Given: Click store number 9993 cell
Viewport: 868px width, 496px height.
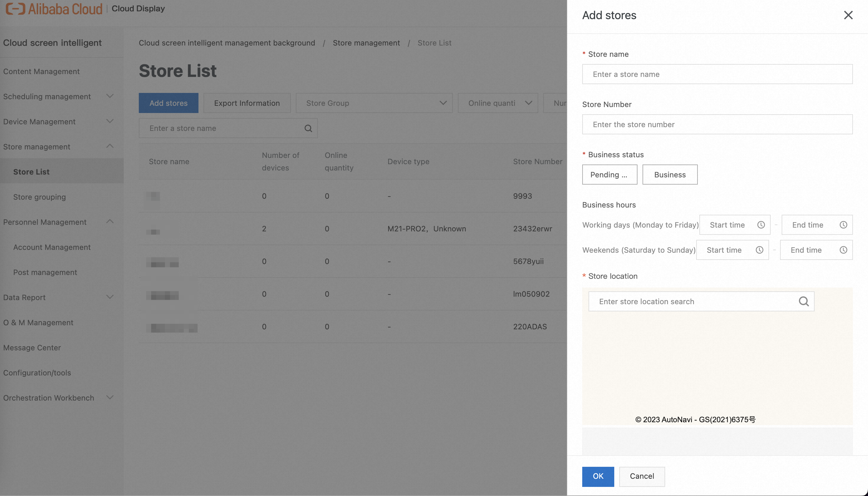Looking at the screenshot, I should tap(523, 196).
